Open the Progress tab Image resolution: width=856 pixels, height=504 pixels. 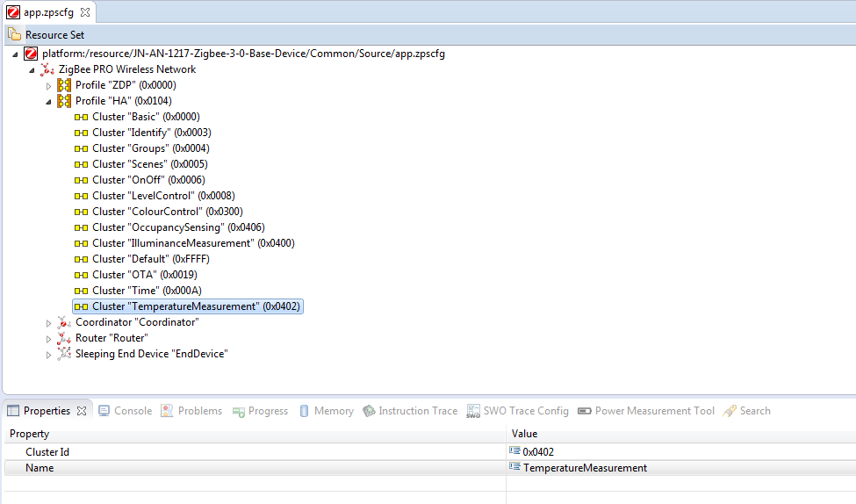point(260,411)
